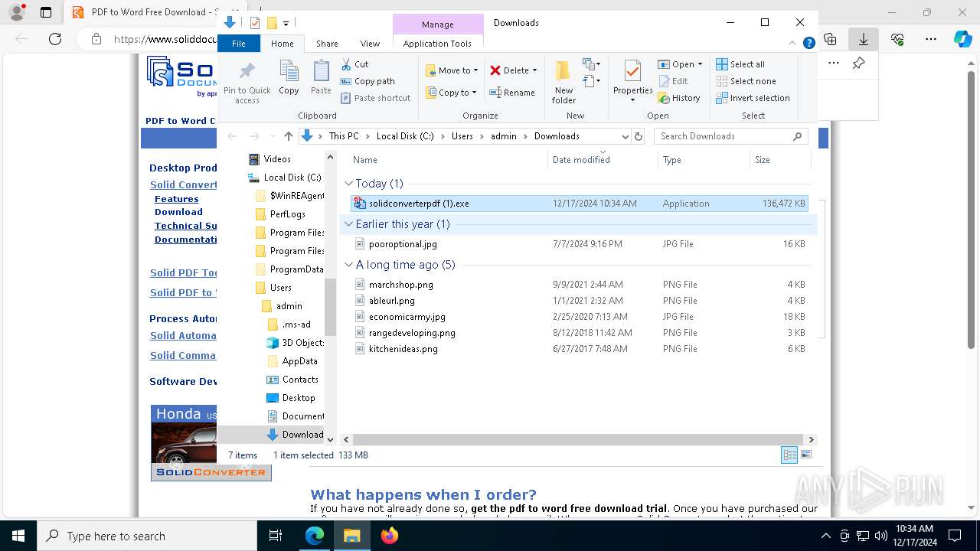Image resolution: width=980 pixels, height=551 pixels.
Task: Switch to the Share tab
Action: tap(327, 44)
